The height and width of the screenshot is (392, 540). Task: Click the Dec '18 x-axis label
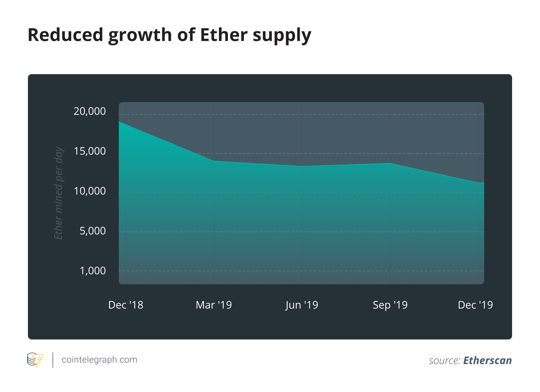pyautogui.click(x=126, y=305)
